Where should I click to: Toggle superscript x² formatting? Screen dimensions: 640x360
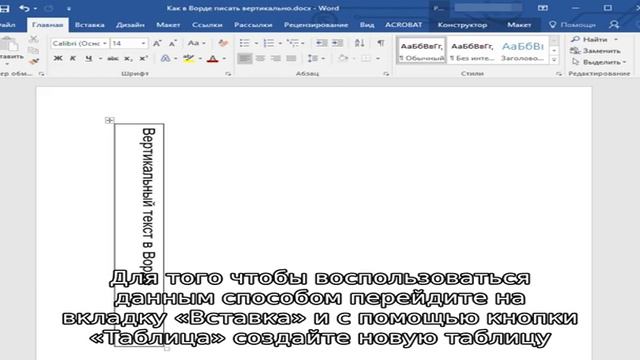[x=143, y=59]
